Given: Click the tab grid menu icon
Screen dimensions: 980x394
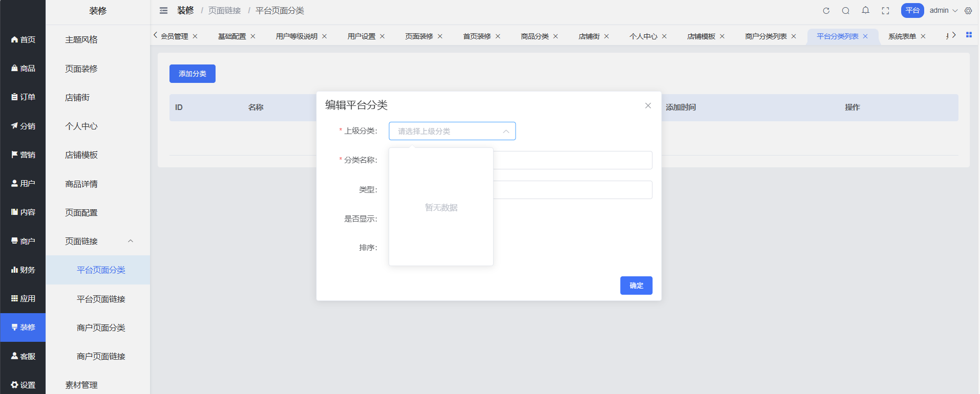Looking at the screenshot, I should coord(969,35).
